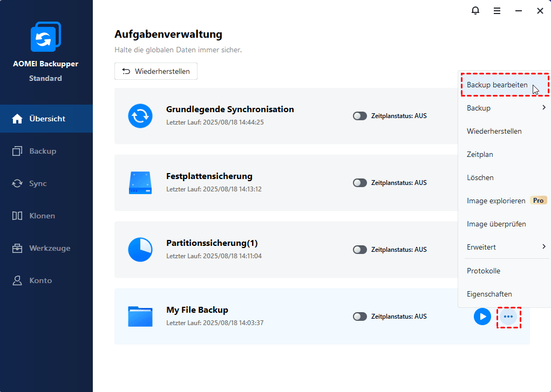
Task: Switch on the schedule for Partitionssicherung(1)
Action: pos(359,249)
